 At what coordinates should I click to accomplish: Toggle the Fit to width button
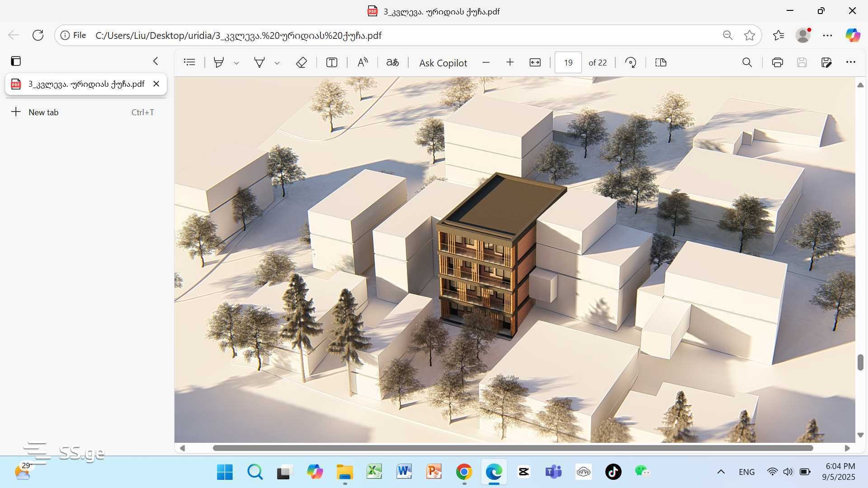coord(535,62)
